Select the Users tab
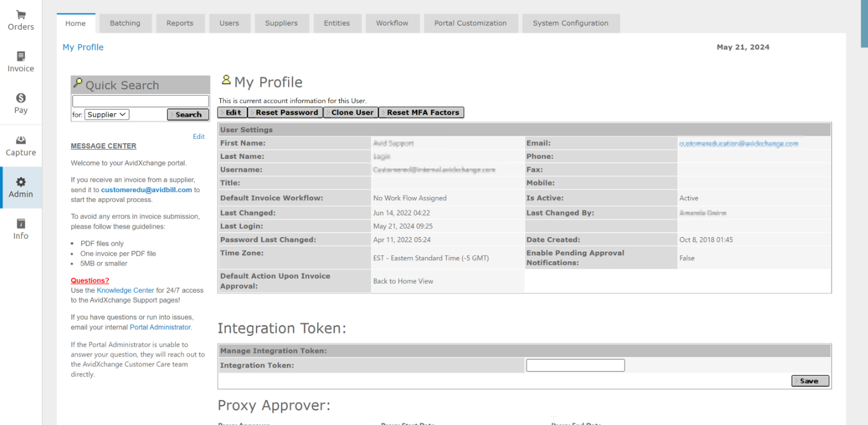The height and width of the screenshot is (425, 868). click(229, 23)
